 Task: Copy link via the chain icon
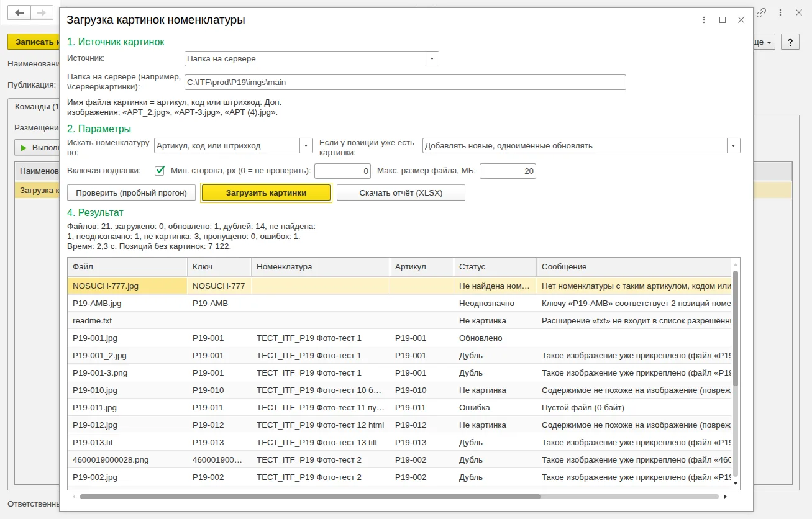coord(761,12)
